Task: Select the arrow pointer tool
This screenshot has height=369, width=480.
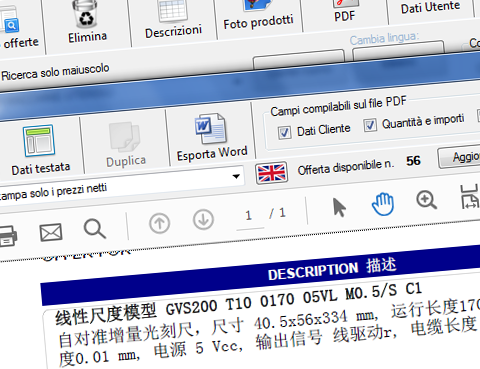Action: click(339, 207)
